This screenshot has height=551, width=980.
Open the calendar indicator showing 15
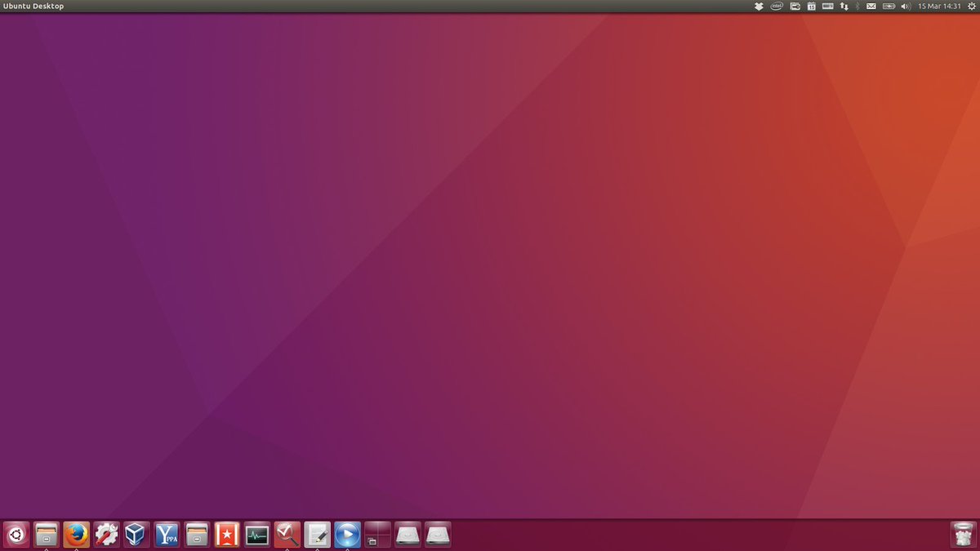(812, 6)
